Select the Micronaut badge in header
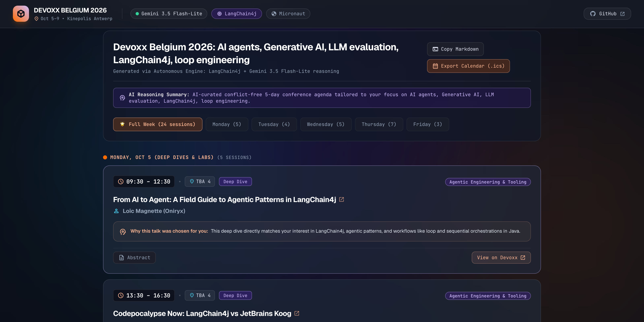This screenshot has width=644, height=322. [288, 14]
